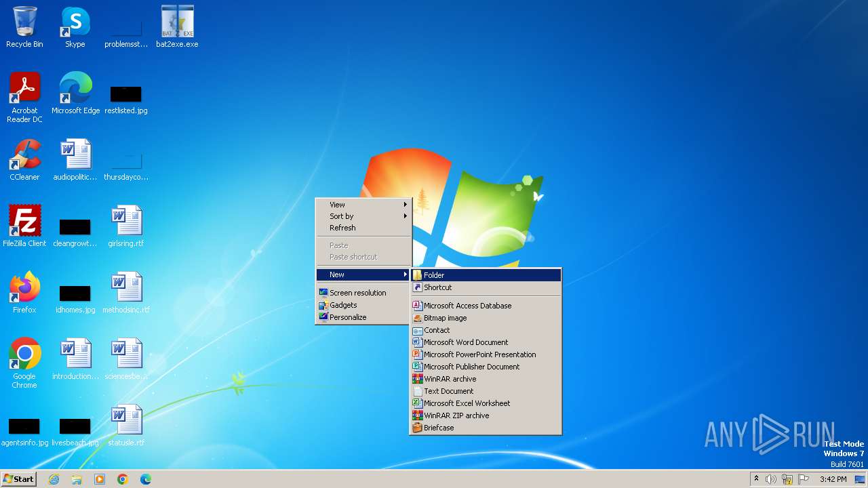Expand the View submenu
Image resolution: width=868 pixels, height=488 pixels.
(363, 205)
